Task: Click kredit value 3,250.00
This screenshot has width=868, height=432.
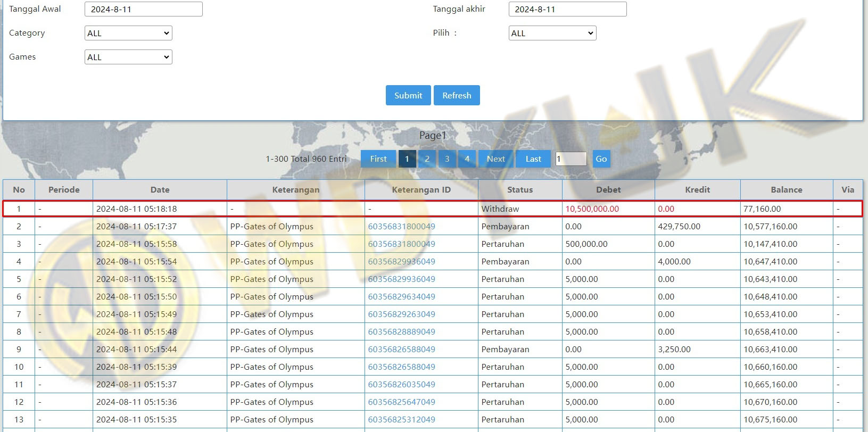Action: pyautogui.click(x=674, y=349)
